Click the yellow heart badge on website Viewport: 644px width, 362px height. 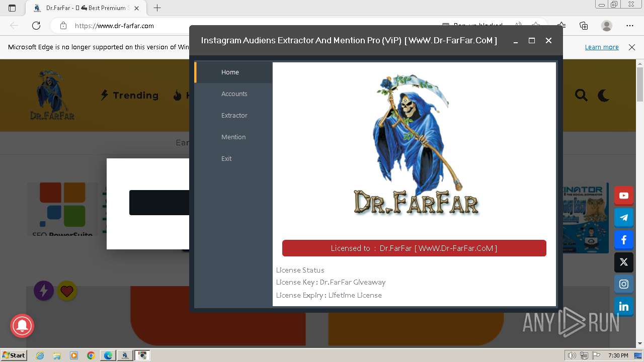(67, 291)
